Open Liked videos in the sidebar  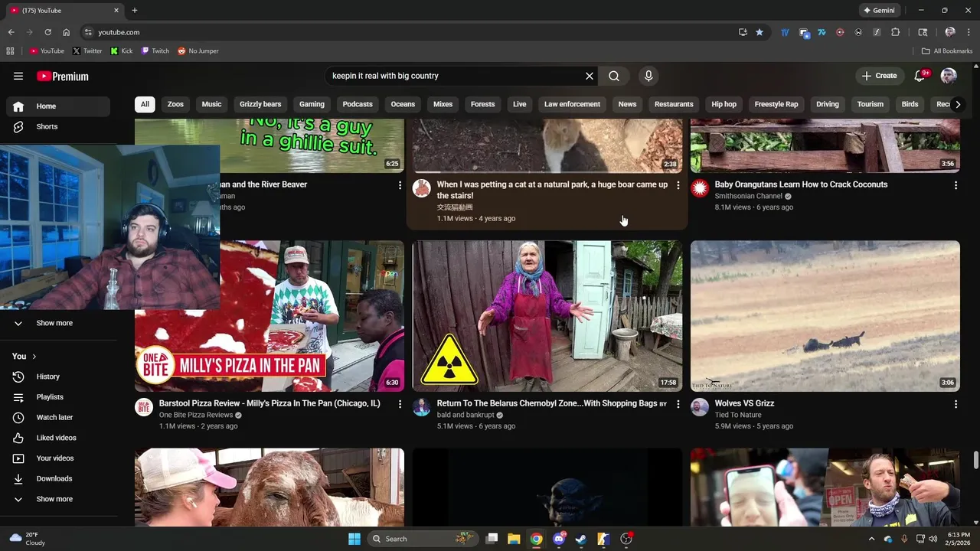tap(58, 438)
